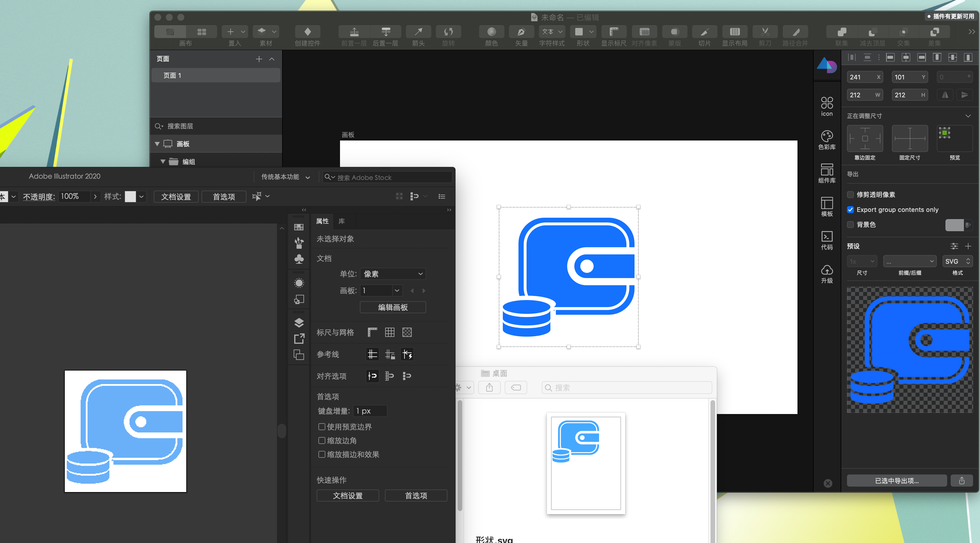Open the 颜色 color tool
The width and height of the screenshot is (980, 543).
click(491, 32)
